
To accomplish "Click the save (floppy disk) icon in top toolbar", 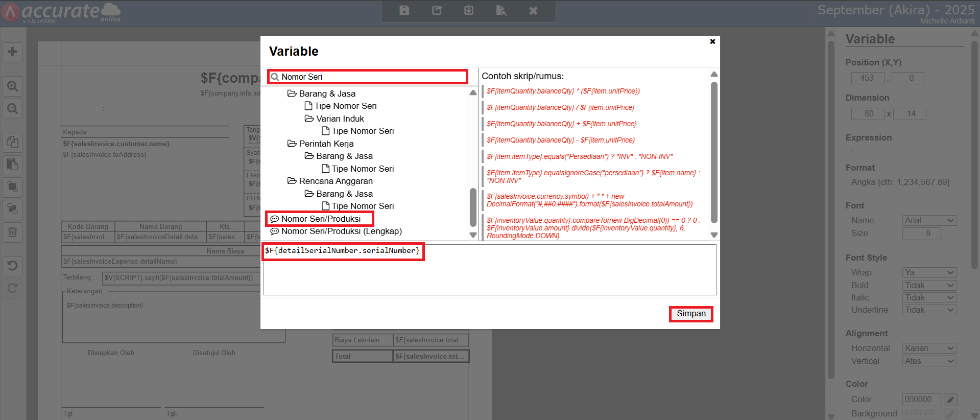I will [404, 11].
